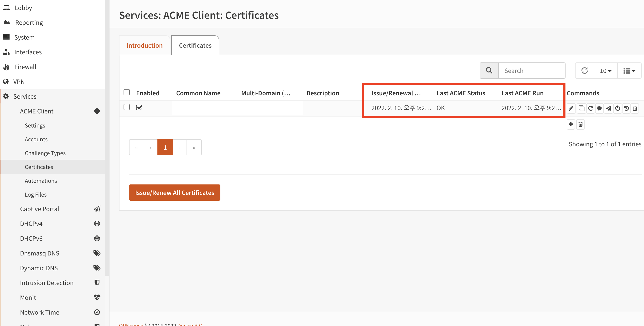Delete the certificate using the row trash icon

[635, 108]
